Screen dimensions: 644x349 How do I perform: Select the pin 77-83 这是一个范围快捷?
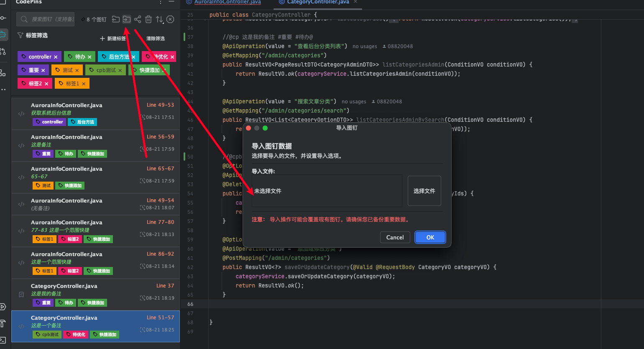(95, 231)
